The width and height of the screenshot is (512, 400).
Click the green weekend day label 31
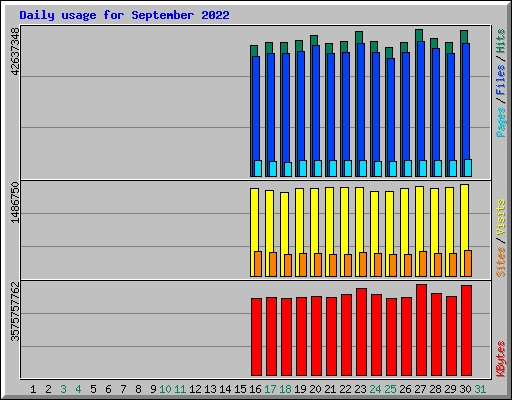point(480,389)
